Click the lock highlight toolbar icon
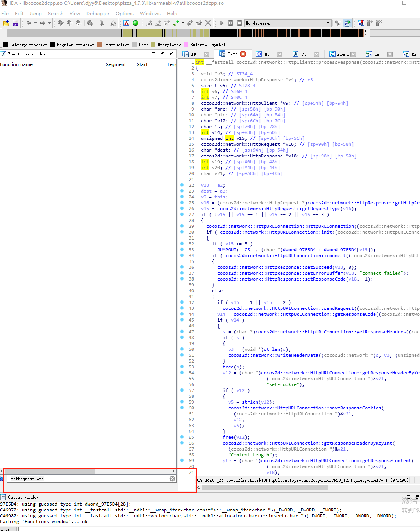 tap(113, 23)
